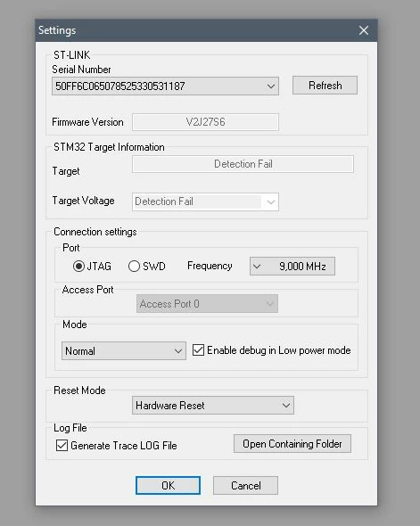
Task: Open the Access Port 0 dropdown
Action: click(207, 304)
